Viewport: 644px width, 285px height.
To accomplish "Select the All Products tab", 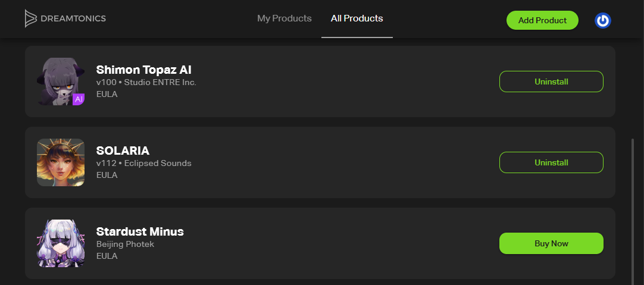I will [x=357, y=18].
